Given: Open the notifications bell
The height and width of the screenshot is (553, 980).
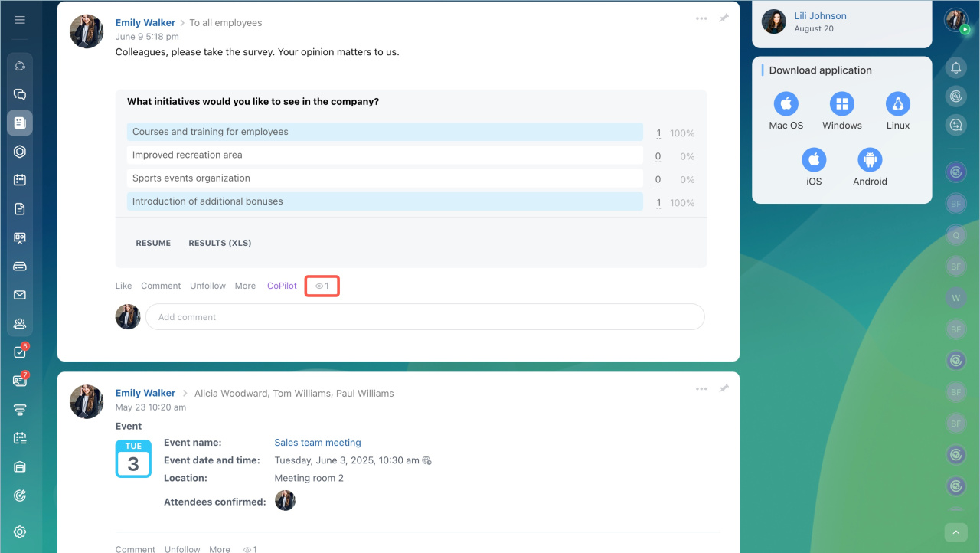Looking at the screenshot, I should click(x=955, y=68).
